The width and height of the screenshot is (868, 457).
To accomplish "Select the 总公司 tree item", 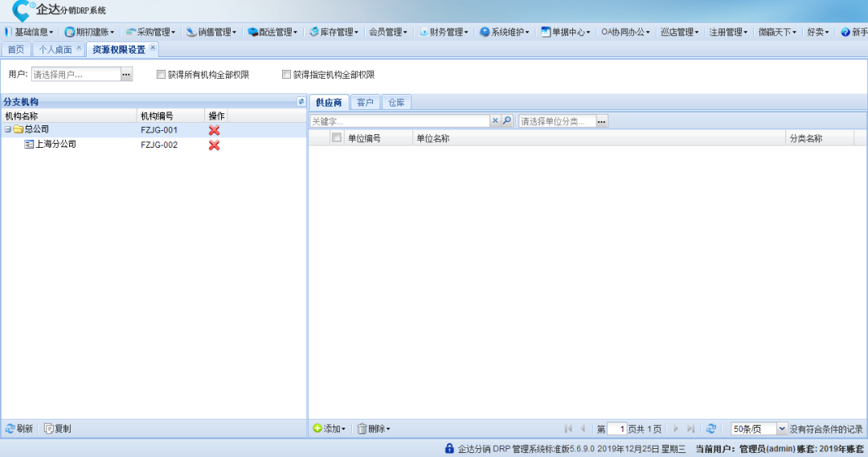I will pyautogui.click(x=36, y=129).
